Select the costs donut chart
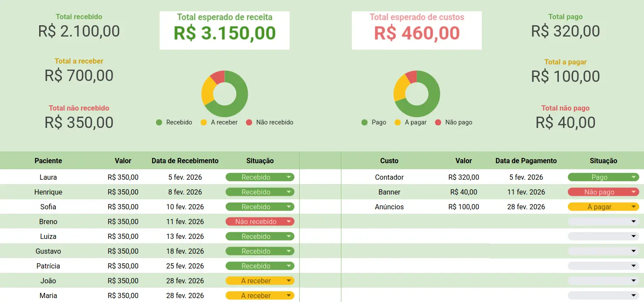The height and width of the screenshot is (302, 644). coord(417,94)
